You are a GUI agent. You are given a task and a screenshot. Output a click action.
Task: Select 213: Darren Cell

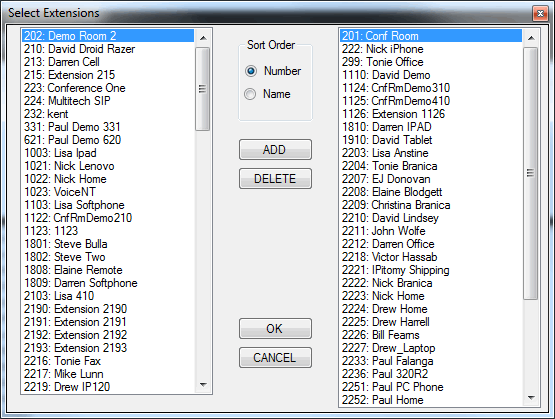pos(108,62)
